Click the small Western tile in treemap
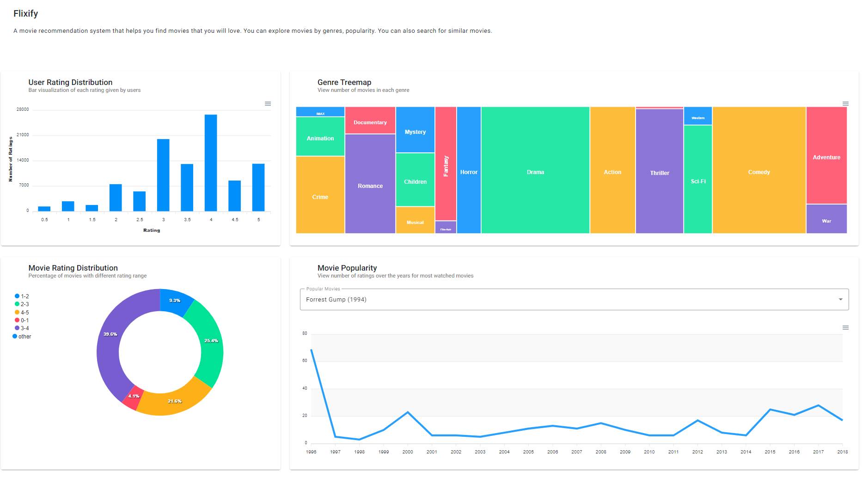The width and height of the screenshot is (868, 477). click(698, 116)
